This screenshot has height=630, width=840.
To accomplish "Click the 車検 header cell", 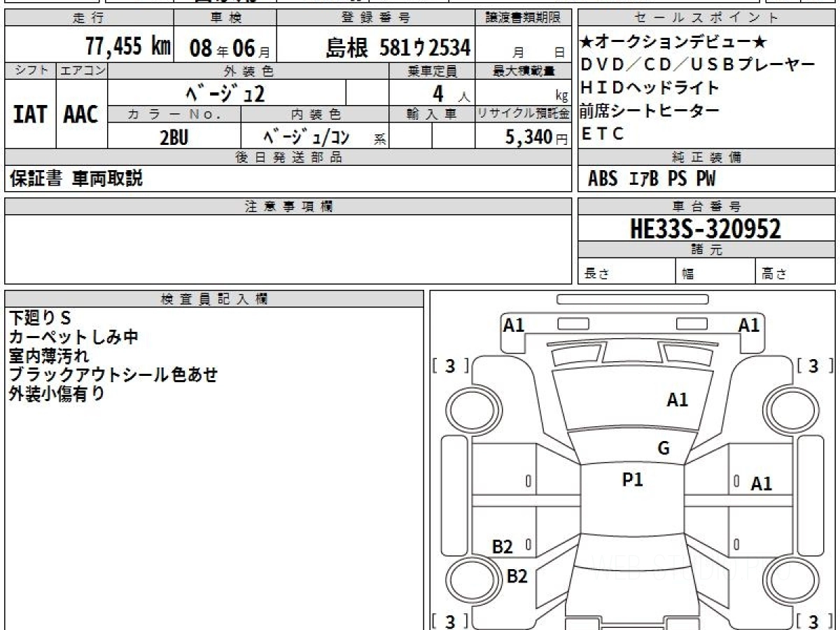I will click(225, 19).
